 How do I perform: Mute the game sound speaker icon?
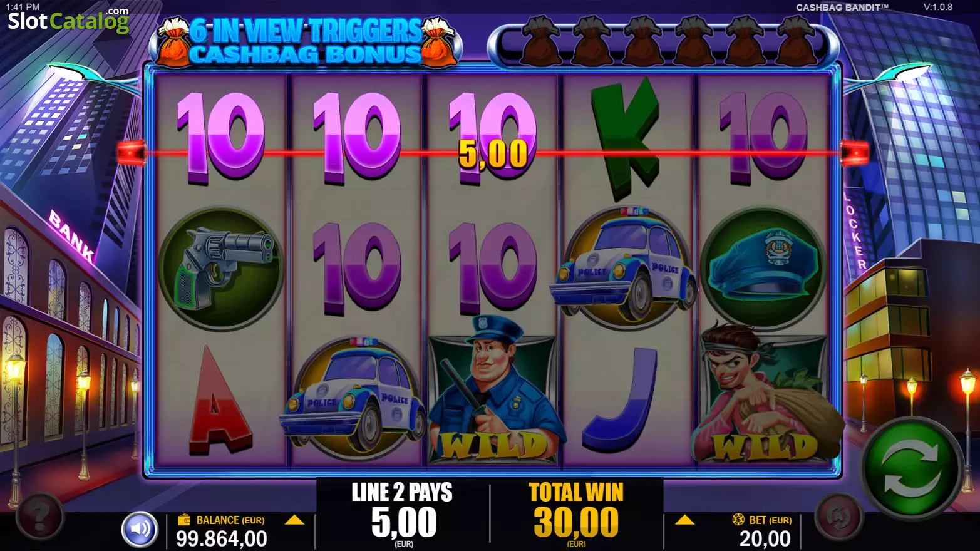tap(140, 529)
